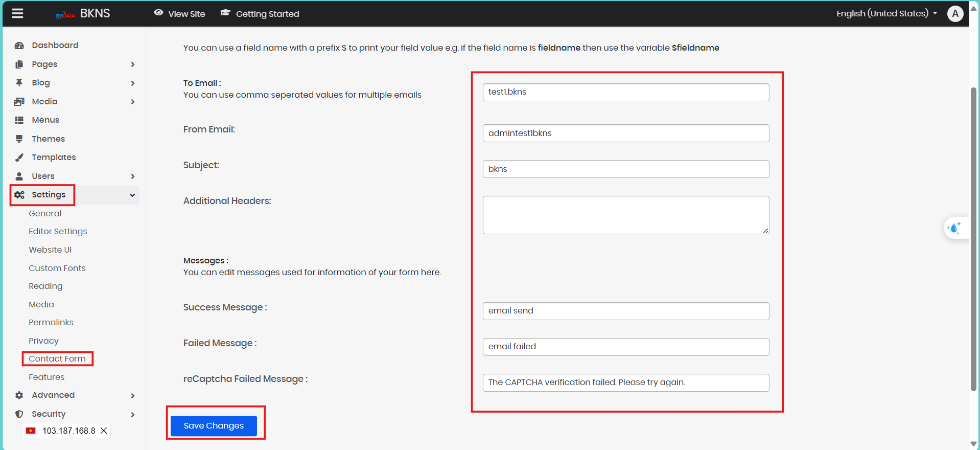The height and width of the screenshot is (450, 980).
Task: Expand the top-level Media submenu chevron
Action: coord(133,102)
